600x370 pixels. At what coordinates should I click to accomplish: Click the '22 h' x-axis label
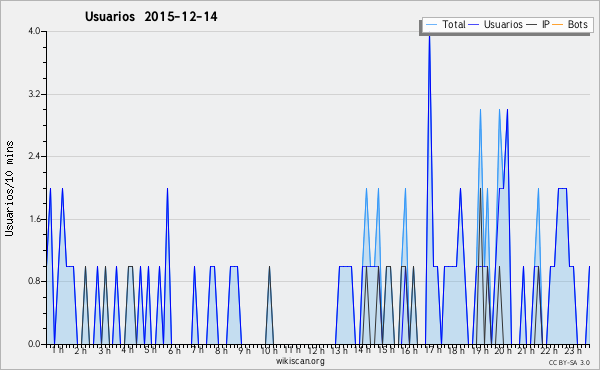549,351
